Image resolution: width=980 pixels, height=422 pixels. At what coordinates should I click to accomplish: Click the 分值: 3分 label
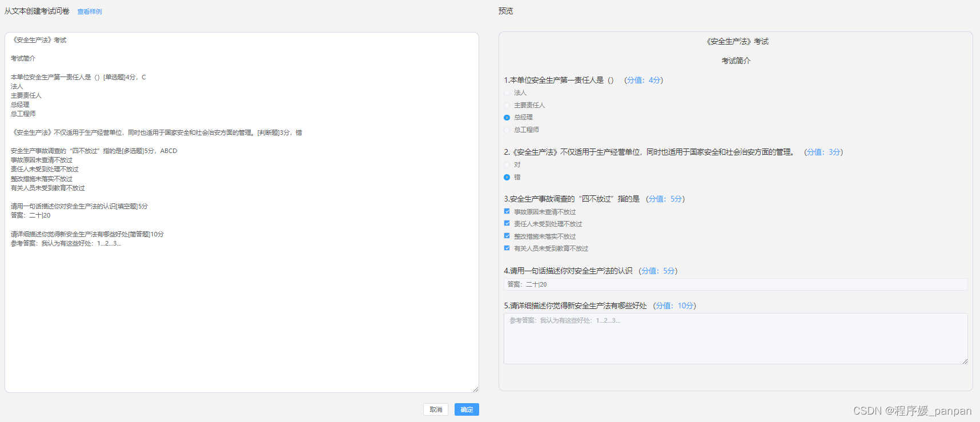click(x=824, y=152)
